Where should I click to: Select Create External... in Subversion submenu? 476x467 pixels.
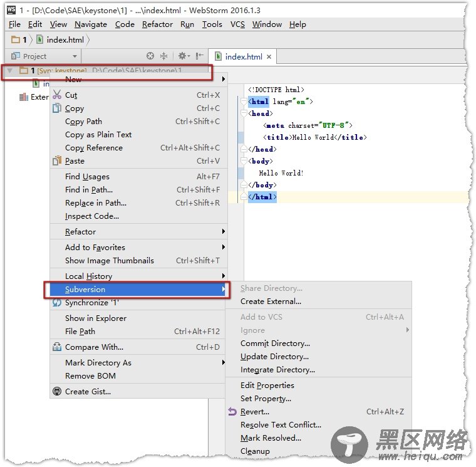click(318, 302)
